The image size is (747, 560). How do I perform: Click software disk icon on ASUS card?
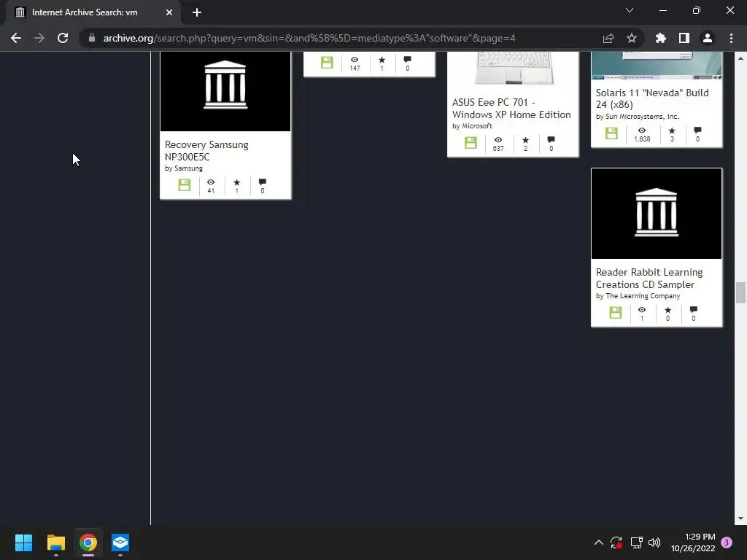pyautogui.click(x=471, y=142)
